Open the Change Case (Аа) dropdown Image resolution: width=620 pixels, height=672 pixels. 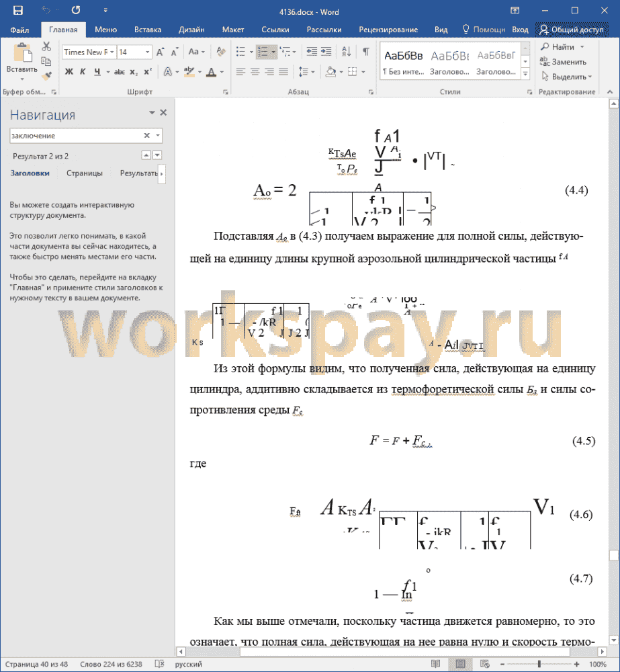(x=196, y=52)
